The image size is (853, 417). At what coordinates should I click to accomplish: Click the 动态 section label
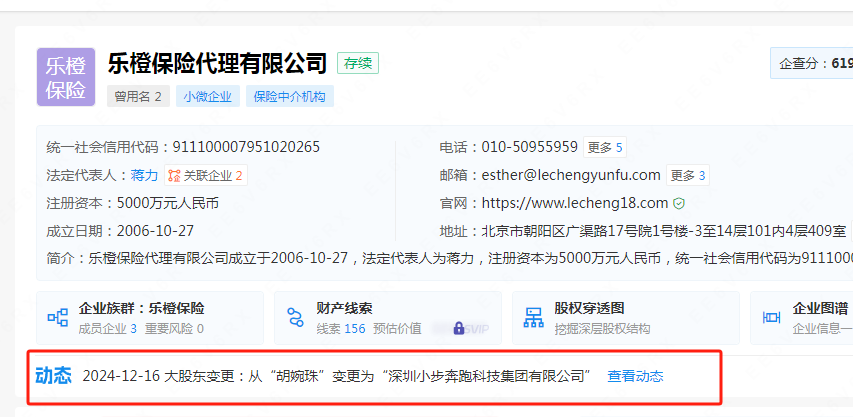pos(53,376)
